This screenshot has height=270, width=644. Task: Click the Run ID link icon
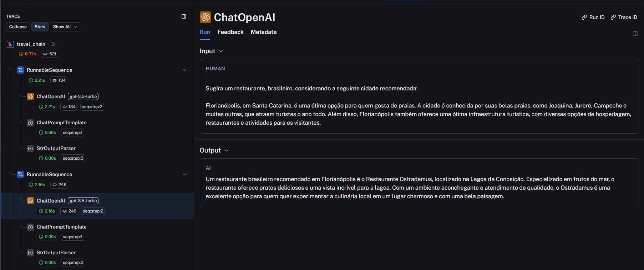pyautogui.click(x=584, y=17)
